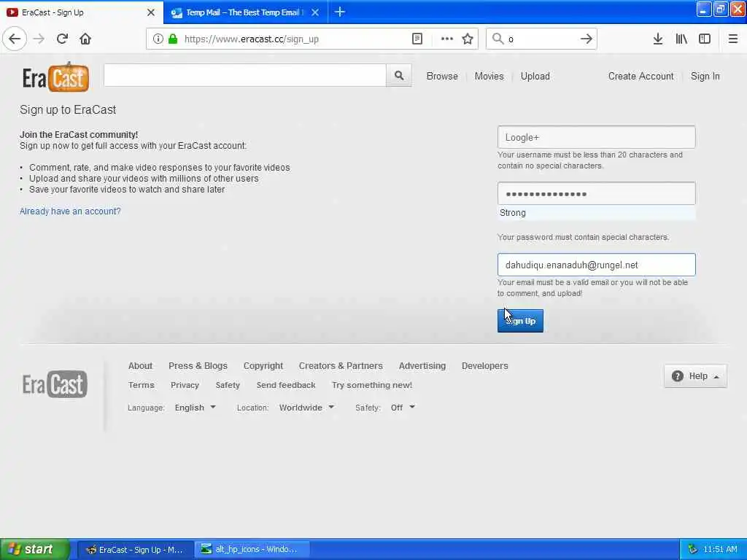The height and width of the screenshot is (560, 747).
Task: Go to the Upload page
Action: [535, 76]
